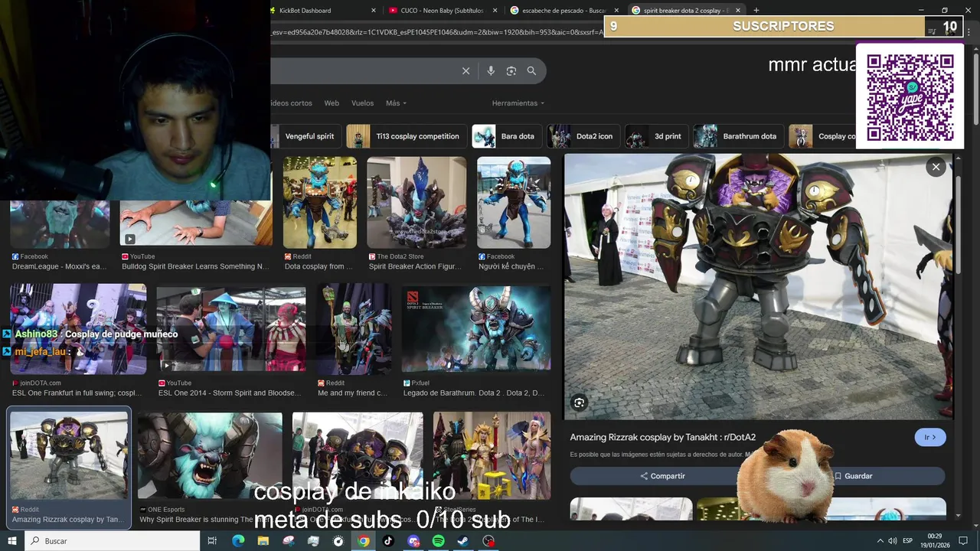Open Spirit Breaker Action Figure thumbnail
The image size is (980, 551).
pyautogui.click(x=416, y=203)
